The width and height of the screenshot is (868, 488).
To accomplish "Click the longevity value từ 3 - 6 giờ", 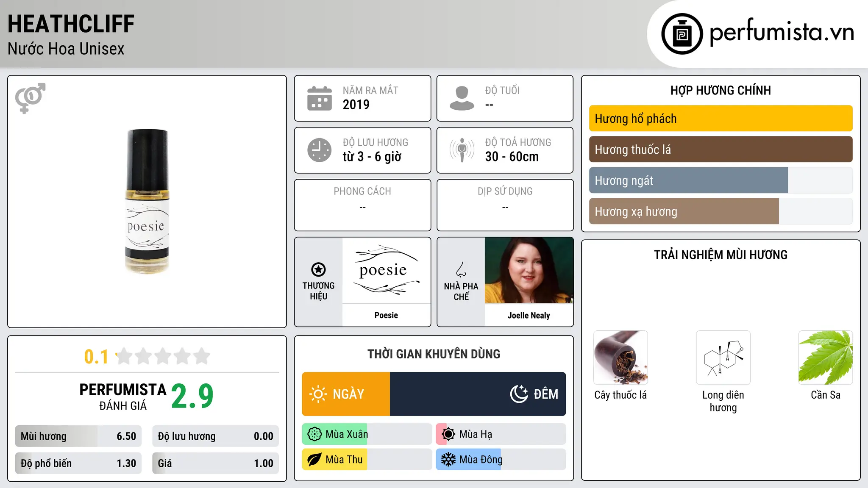I will click(372, 157).
